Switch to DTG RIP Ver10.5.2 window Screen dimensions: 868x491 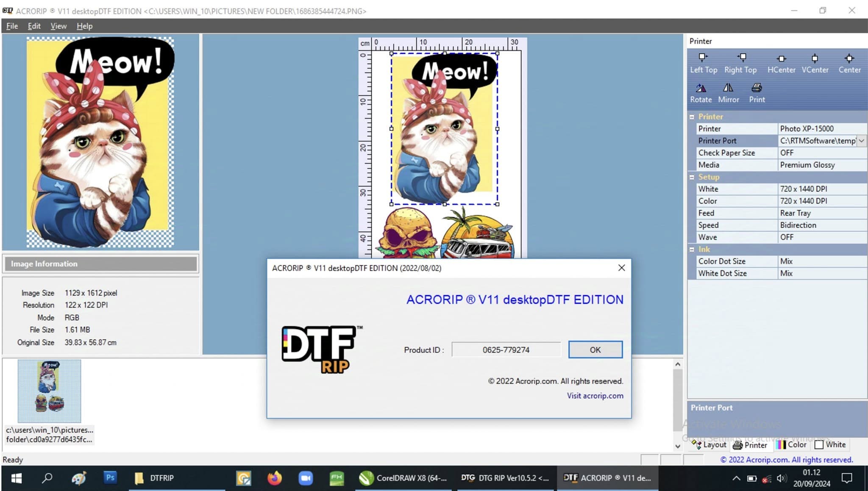[505, 478]
